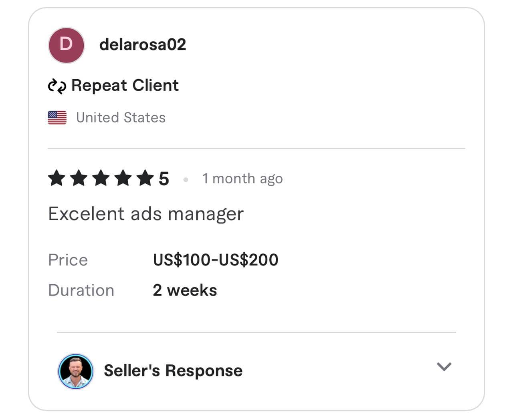Viewport: 513px width, 420px height.
Task: Click the second rating star
Action: pyautogui.click(x=79, y=178)
